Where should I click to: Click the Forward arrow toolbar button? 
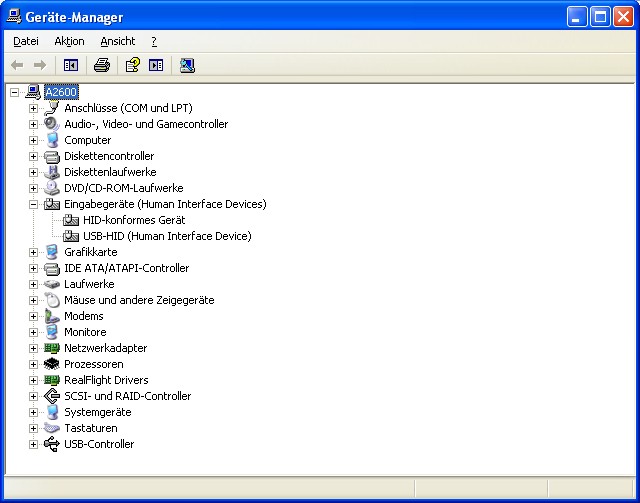40,65
